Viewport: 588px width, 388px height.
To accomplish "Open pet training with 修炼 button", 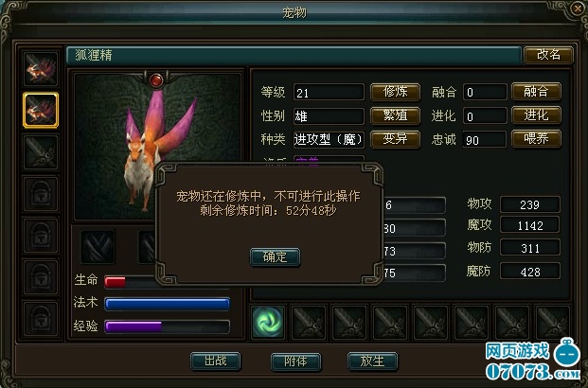I will tap(395, 92).
